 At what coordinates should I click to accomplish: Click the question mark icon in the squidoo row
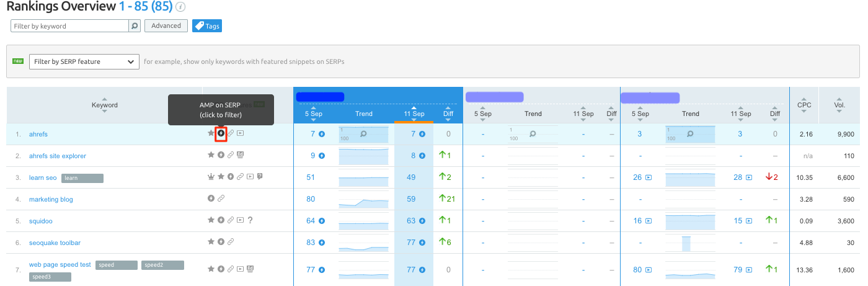(250, 220)
